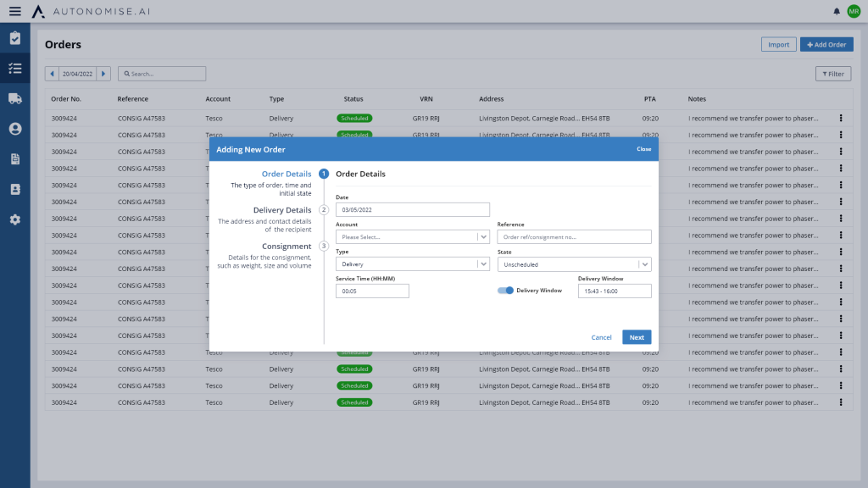868x488 pixels.
Task: Click the Reference input field
Action: click(574, 237)
